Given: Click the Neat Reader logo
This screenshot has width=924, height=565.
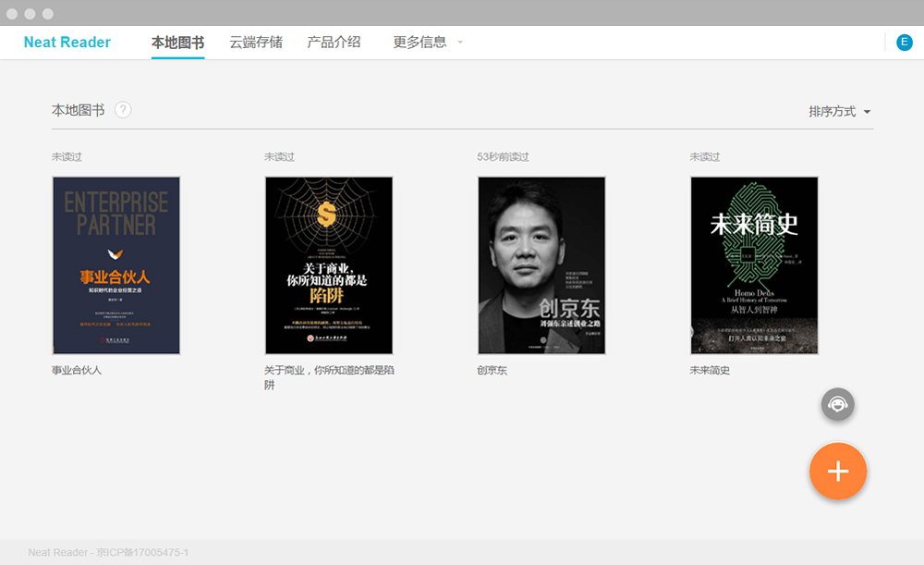Looking at the screenshot, I should pyautogui.click(x=67, y=43).
